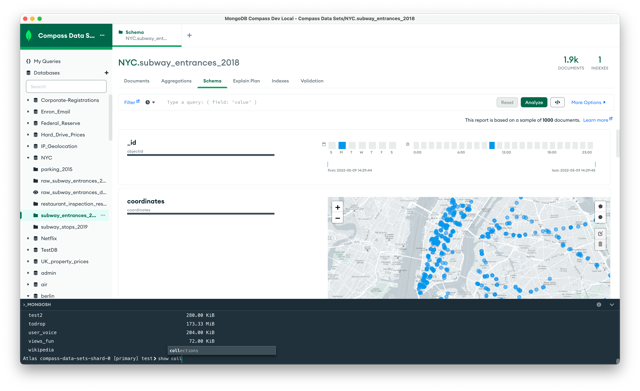This screenshot has height=391, width=640.
Task: Select the Hard_Drive_Prices database
Action: 63,135
